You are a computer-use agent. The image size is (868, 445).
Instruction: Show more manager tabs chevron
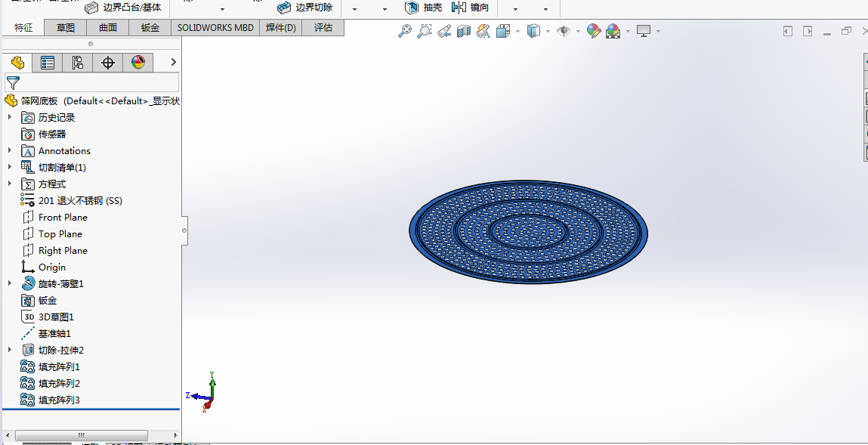[x=173, y=62]
